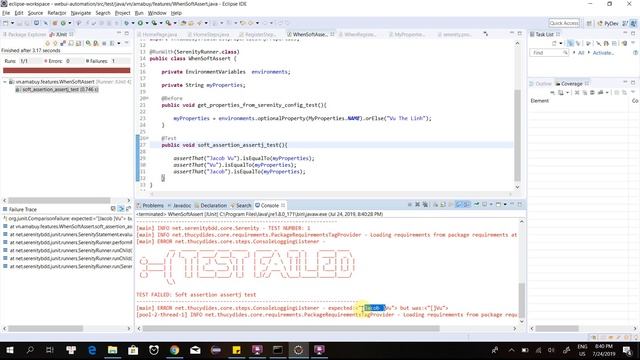Click Compare Result icon in Failure Trace header

point(128,209)
